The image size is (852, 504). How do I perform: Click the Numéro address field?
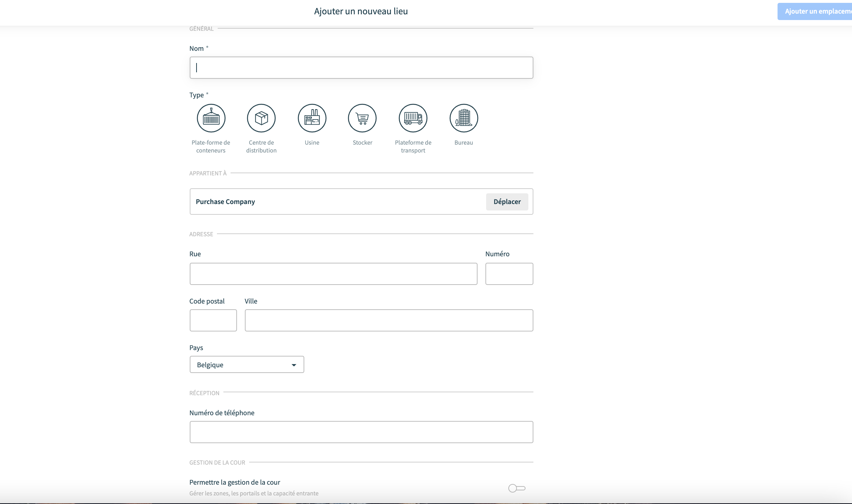tap(509, 274)
